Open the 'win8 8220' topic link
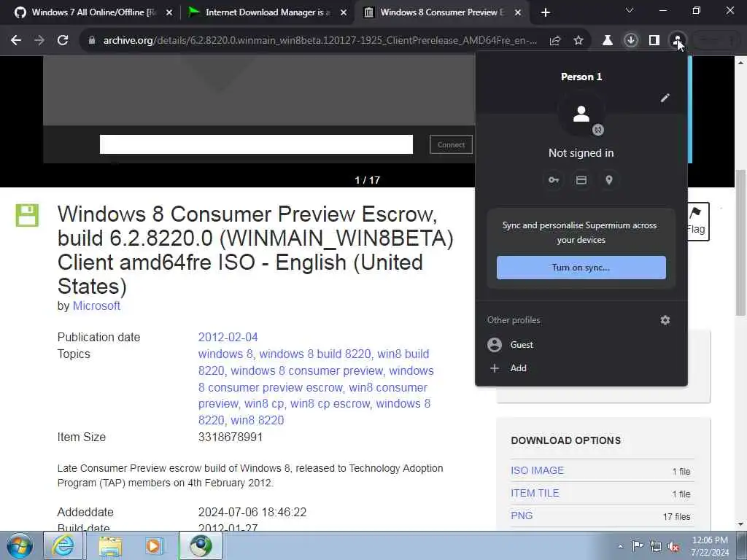The image size is (747, 560). click(258, 420)
